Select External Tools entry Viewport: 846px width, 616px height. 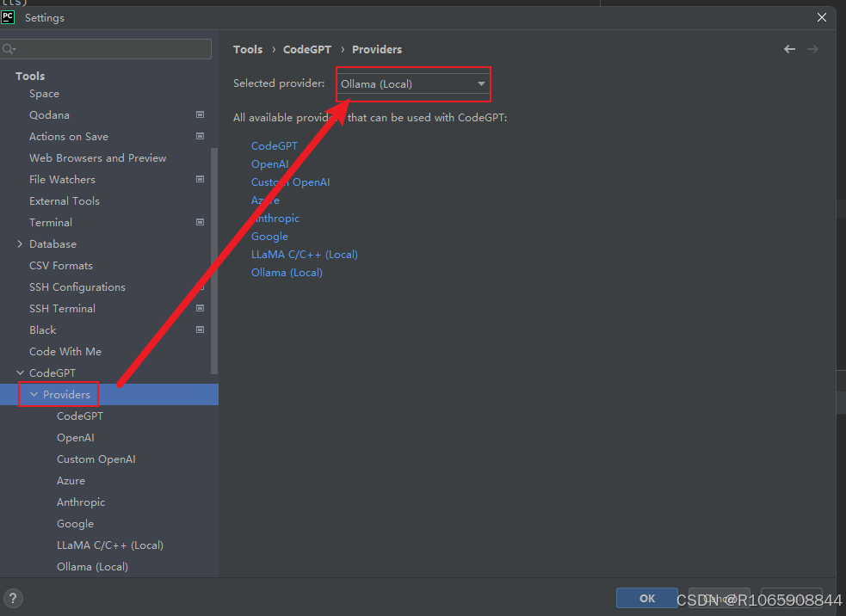[x=65, y=201]
